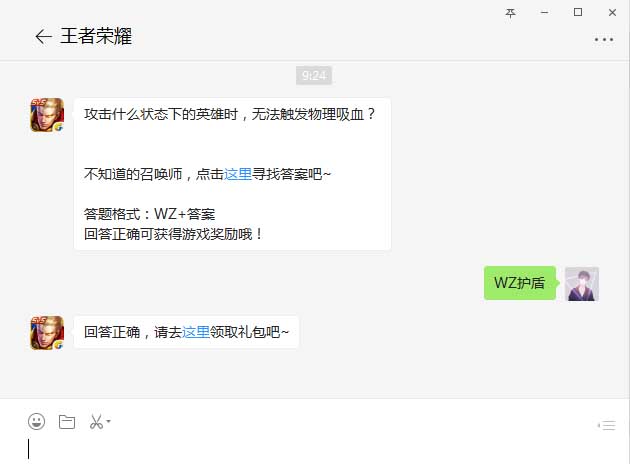The height and width of the screenshot is (464, 630).
Task: Click 这里 link to claim gift pack
Action: tap(196, 332)
